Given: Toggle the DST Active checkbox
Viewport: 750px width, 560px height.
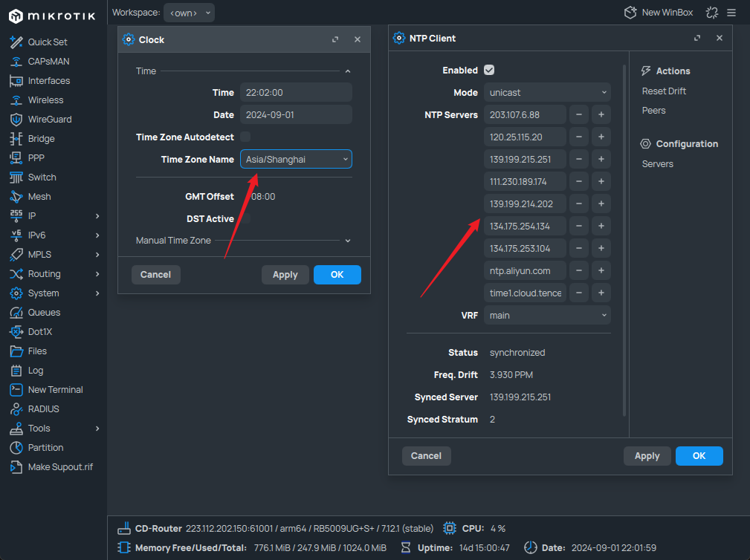Looking at the screenshot, I should coord(245,218).
